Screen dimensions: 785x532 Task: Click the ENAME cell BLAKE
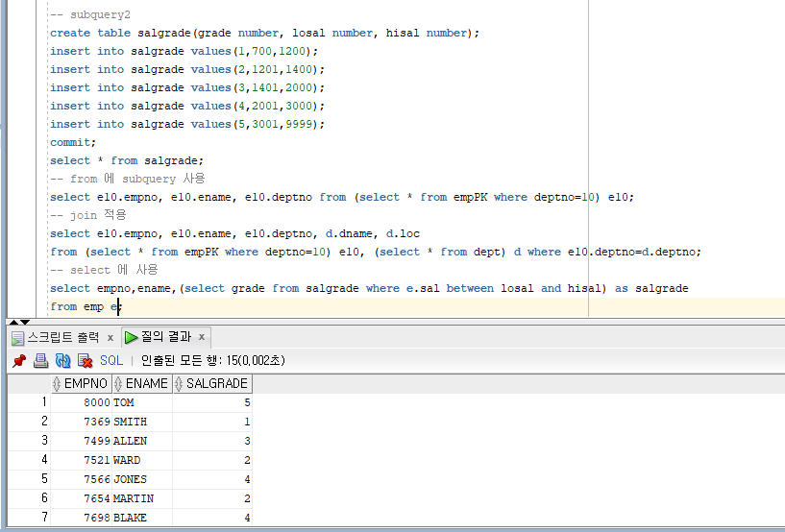click(x=142, y=517)
